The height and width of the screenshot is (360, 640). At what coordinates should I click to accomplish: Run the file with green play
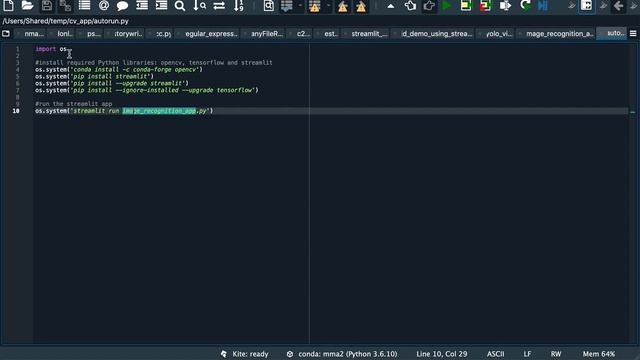[x=447, y=6]
